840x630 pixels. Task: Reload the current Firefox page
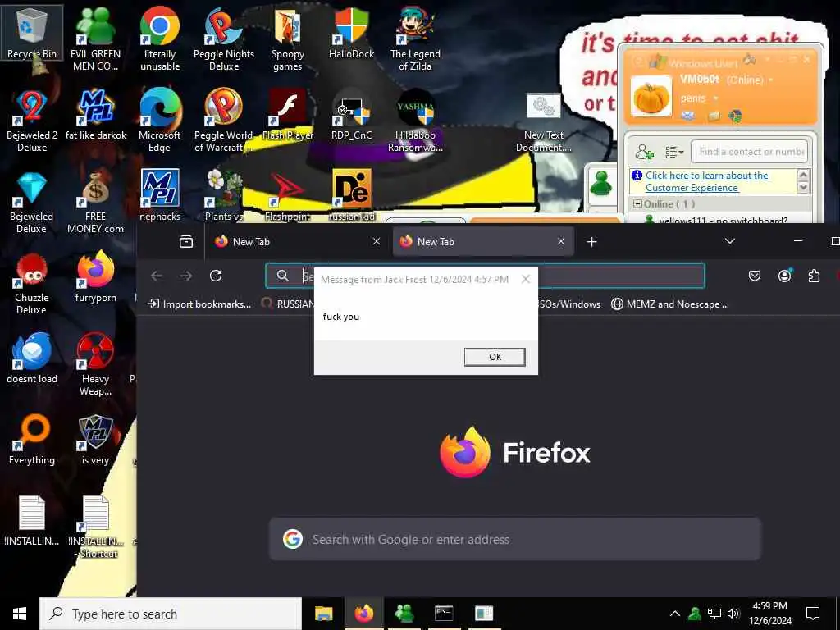click(216, 276)
